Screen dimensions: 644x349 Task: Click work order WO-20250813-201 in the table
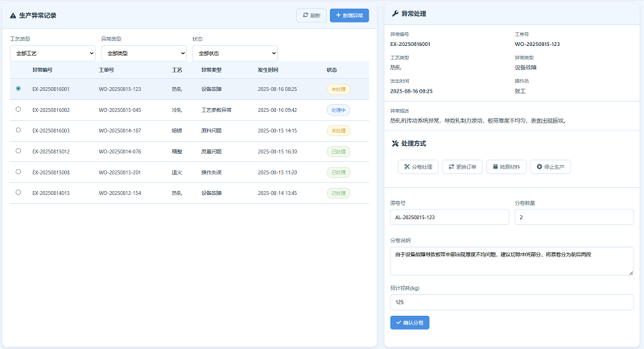point(120,172)
